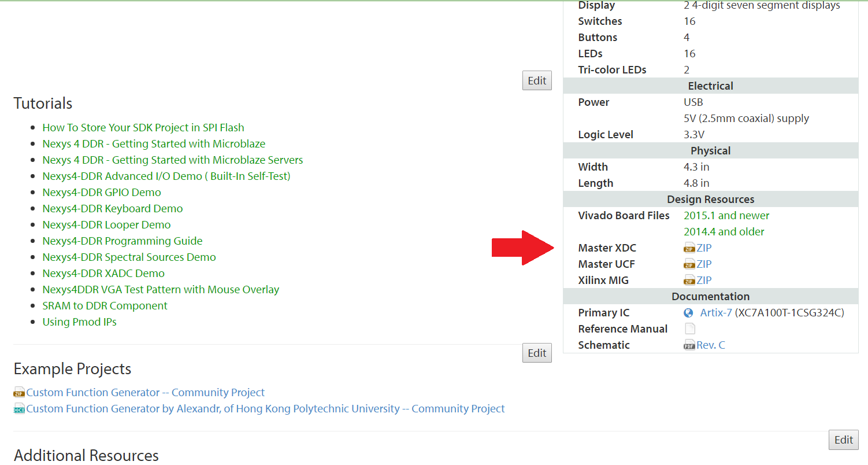Click the ZIP icon before Custom Function Generator
The width and height of the screenshot is (868, 465).
pyautogui.click(x=20, y=393)
